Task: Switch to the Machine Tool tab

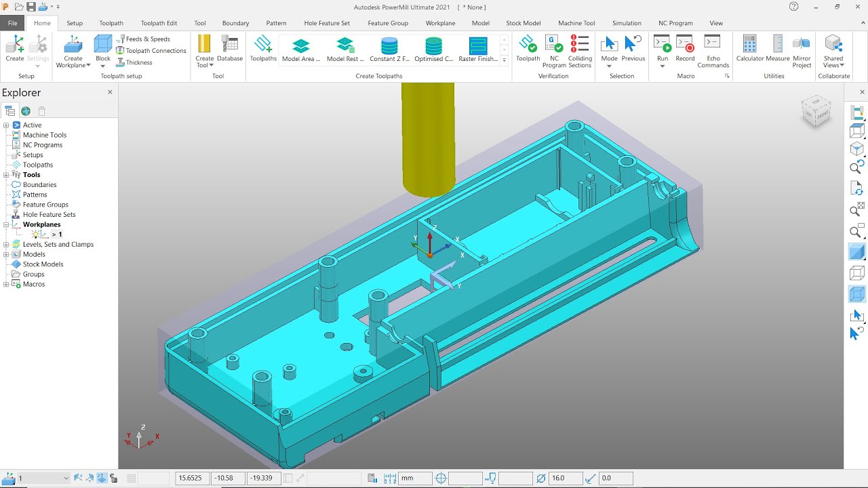Action: (x=576, y=23)
